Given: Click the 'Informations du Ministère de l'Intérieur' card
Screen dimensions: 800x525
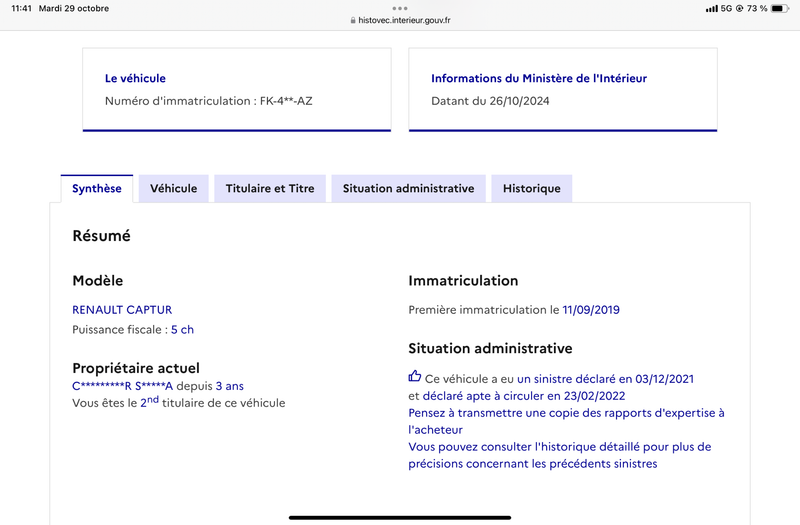Looking at the screenshot, I should click(563, 89).
